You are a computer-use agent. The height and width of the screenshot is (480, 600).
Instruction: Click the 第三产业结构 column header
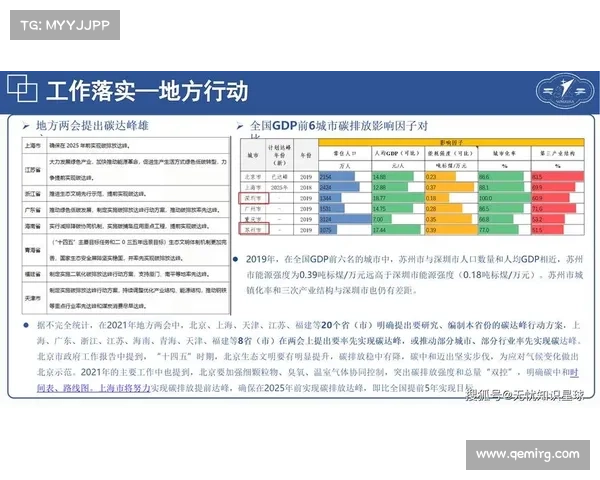[558, 153]
